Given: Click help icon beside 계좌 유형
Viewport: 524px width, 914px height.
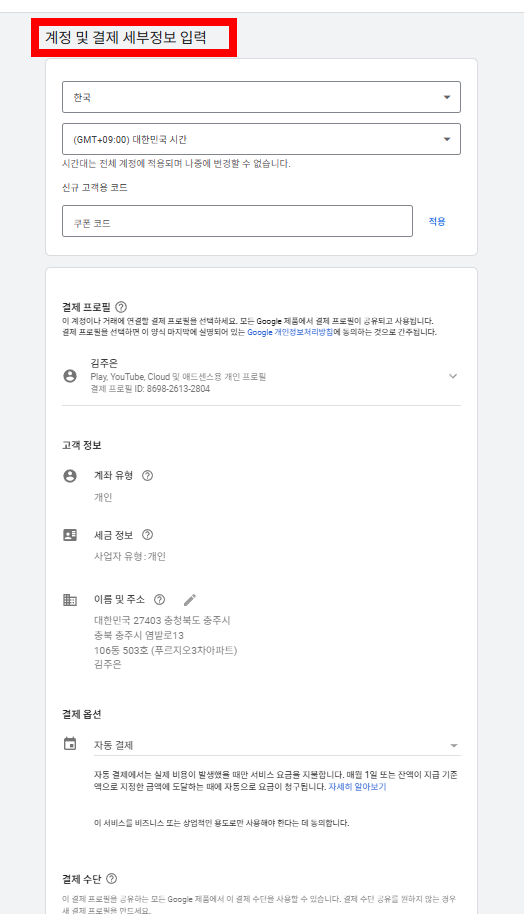Looking at the screenshot, I should [x=147, y=476].
